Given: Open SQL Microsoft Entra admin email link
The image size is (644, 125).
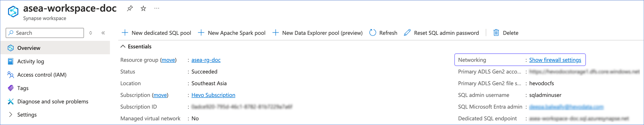Looking at the screenshot, I should [566, 107].
